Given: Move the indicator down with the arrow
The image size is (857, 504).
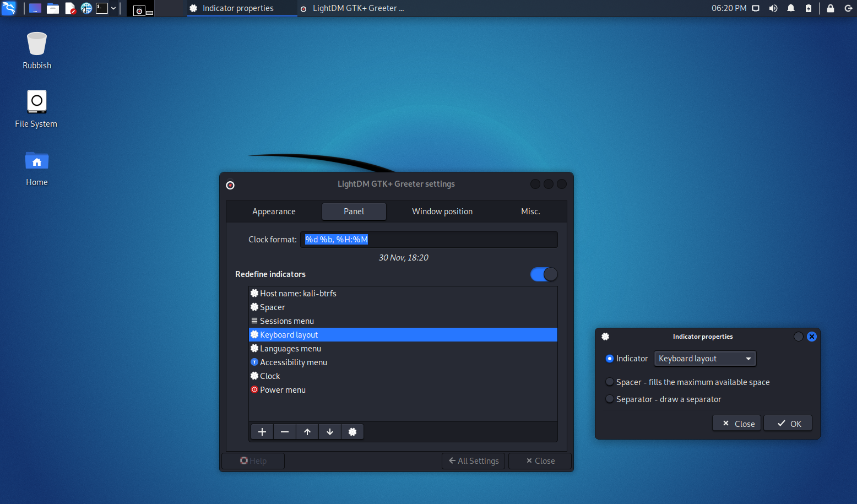Looking at the screenshot, I should (330, 432).
